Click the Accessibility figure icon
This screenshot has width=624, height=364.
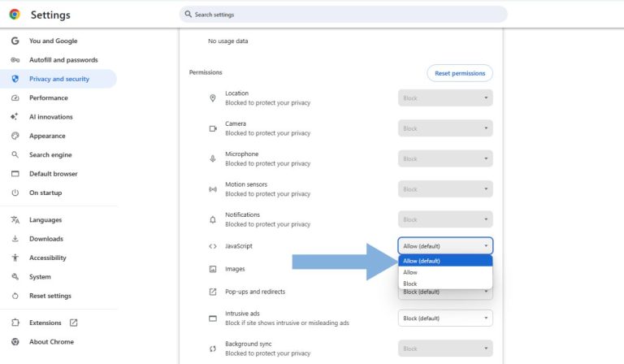[15, 258]
